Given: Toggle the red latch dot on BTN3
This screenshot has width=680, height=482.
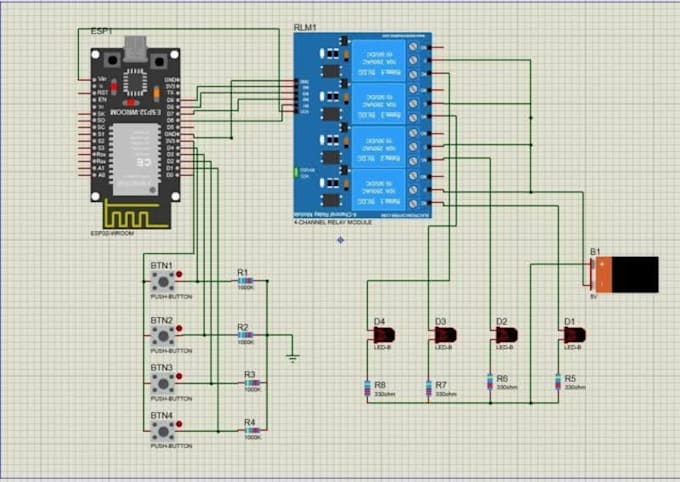Looking at the screenshot, I should [x=179, y=376].
